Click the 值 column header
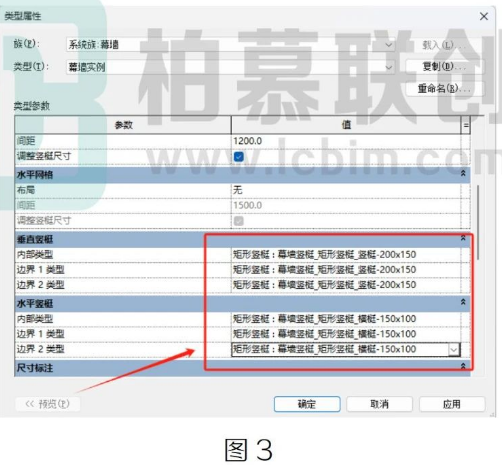 (x=346, y=125)
